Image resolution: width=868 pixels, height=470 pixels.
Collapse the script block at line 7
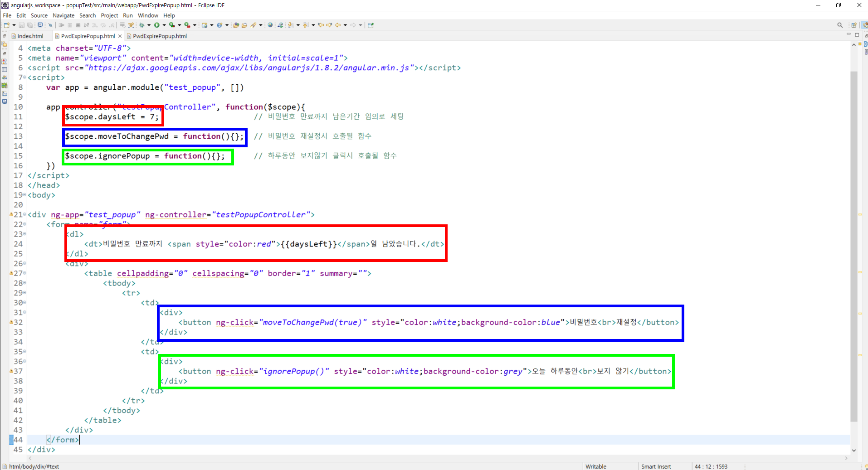coord(25,78)
